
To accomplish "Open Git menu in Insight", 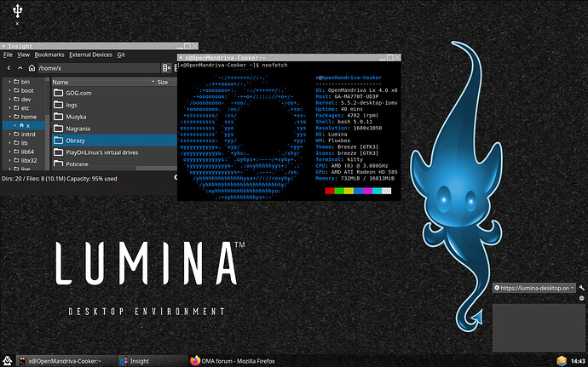I will pyautogui.click(x=121, y=54).
